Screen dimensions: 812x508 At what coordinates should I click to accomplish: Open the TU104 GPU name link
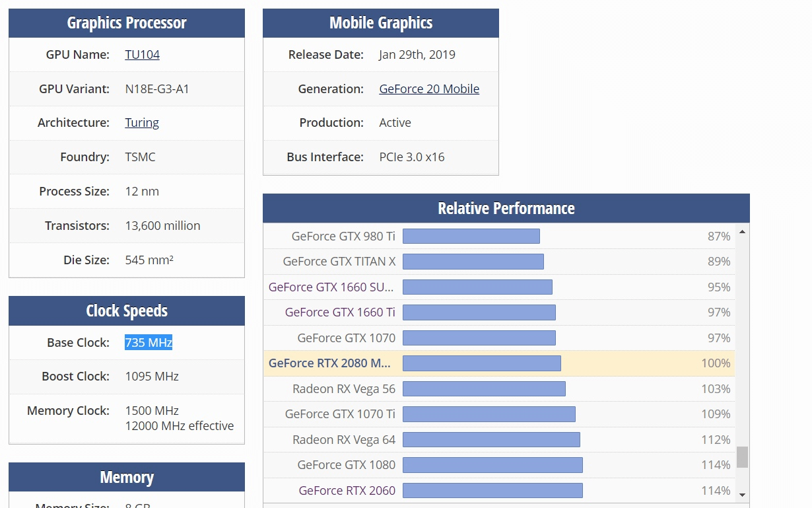point(142,55)
